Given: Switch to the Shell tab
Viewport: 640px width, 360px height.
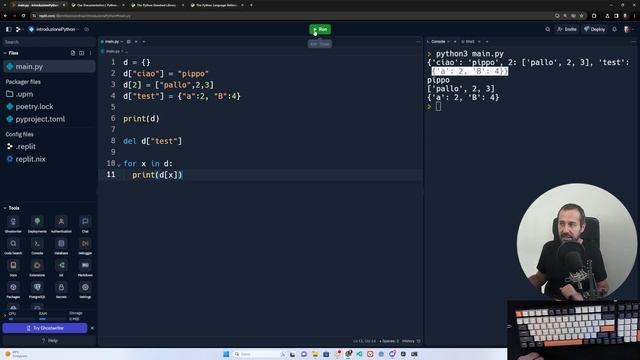Looking at the screenshot, I should 468,42.
